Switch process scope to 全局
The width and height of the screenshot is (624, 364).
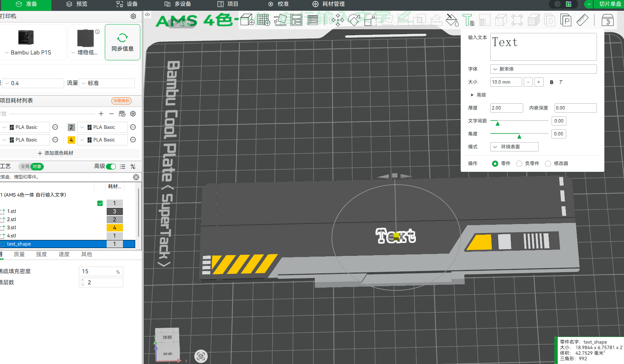coord(25,167)
